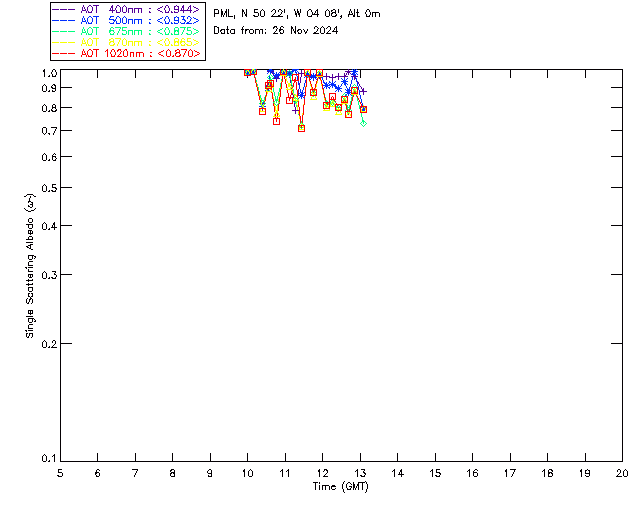Click the 'Time (GMT)' x-axis title
The image size is (640, 512).
[x=340, y=486]
